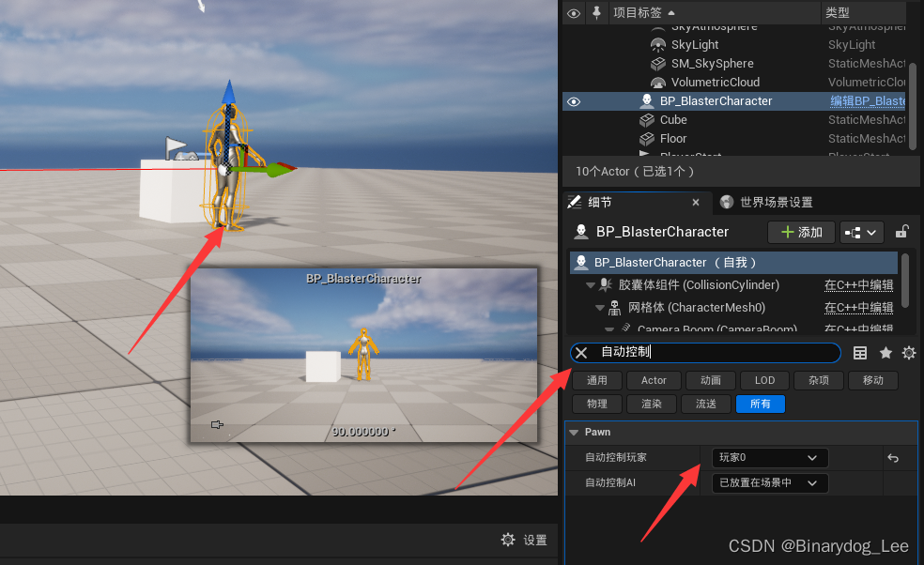The height and width of the screenshot is (565, 924).
Task: Click the pin column header icon
Action: 596,12
